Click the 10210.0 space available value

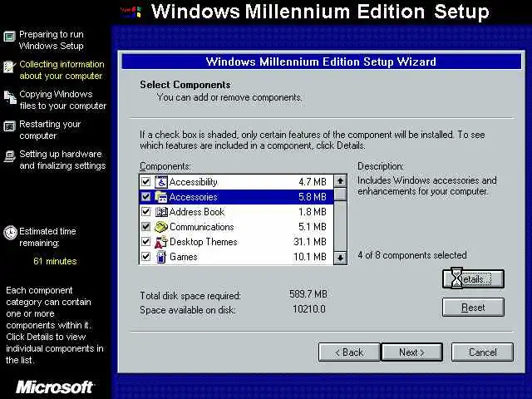(308, 308)
